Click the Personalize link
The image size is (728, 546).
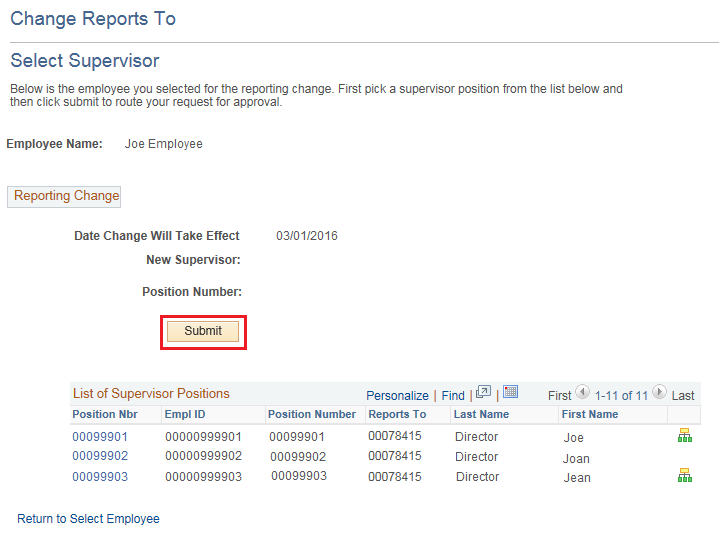pyautogui.click(x=397, y=396)
